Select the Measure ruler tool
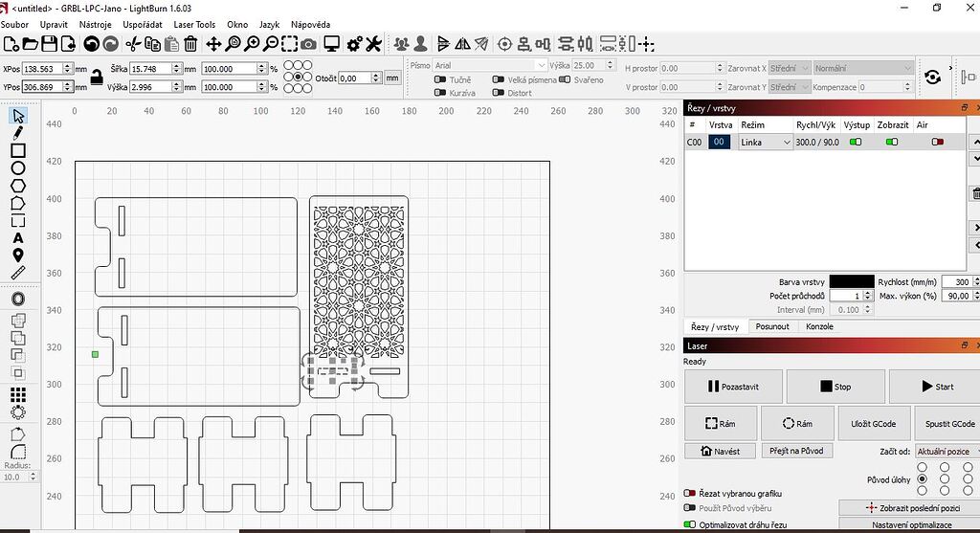 [18, 273]
